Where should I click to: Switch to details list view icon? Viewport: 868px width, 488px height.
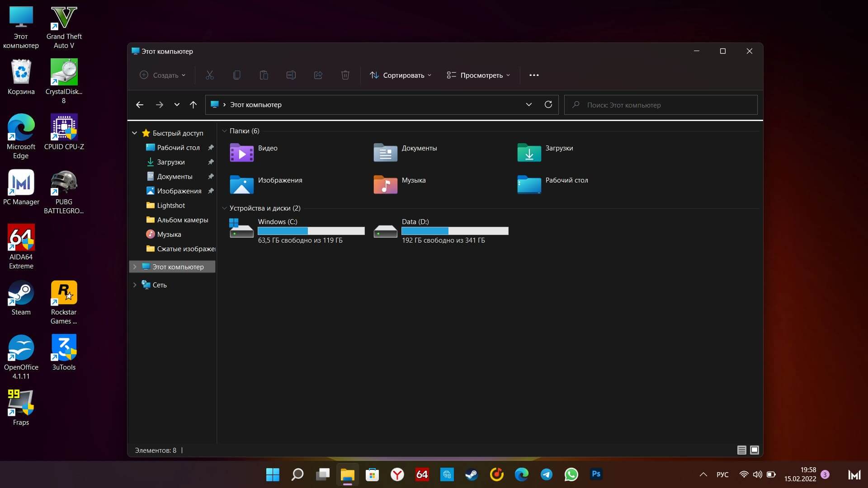[741, 450]
